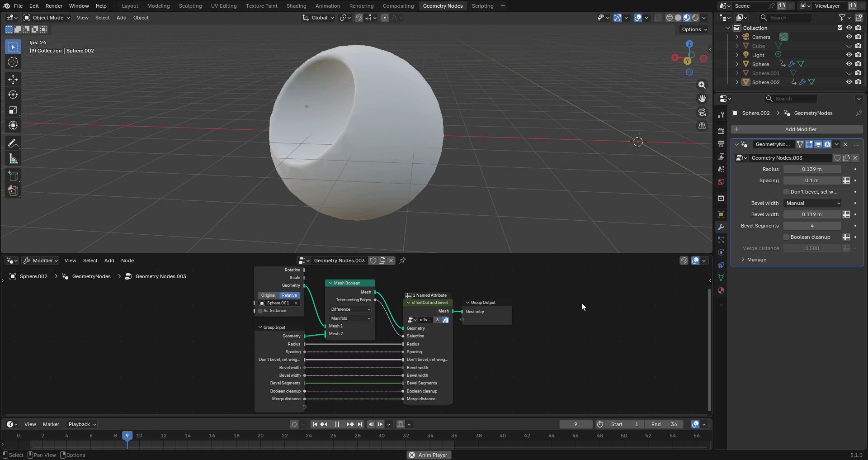The image size is (868, 460).
Task: Click the End frame field
Action: 665,424
